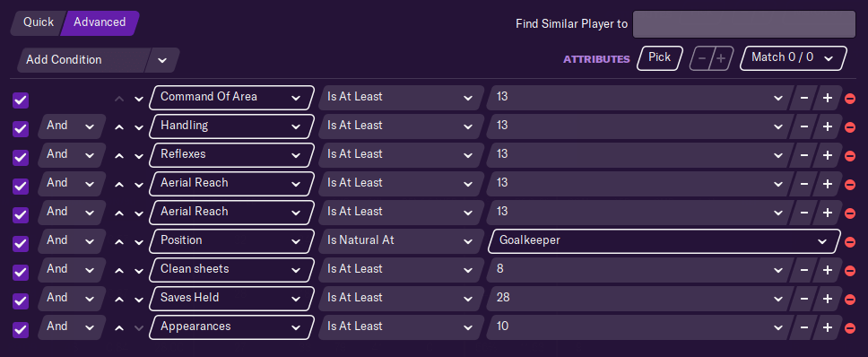The height and width of the screenshot is (357, 868).
Task: Open the Is Natural At operator dropdown
Action: coord(397,241)
